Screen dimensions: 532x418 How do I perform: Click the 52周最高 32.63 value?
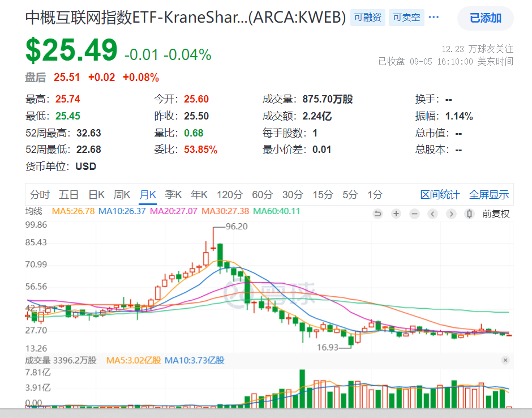88,133
